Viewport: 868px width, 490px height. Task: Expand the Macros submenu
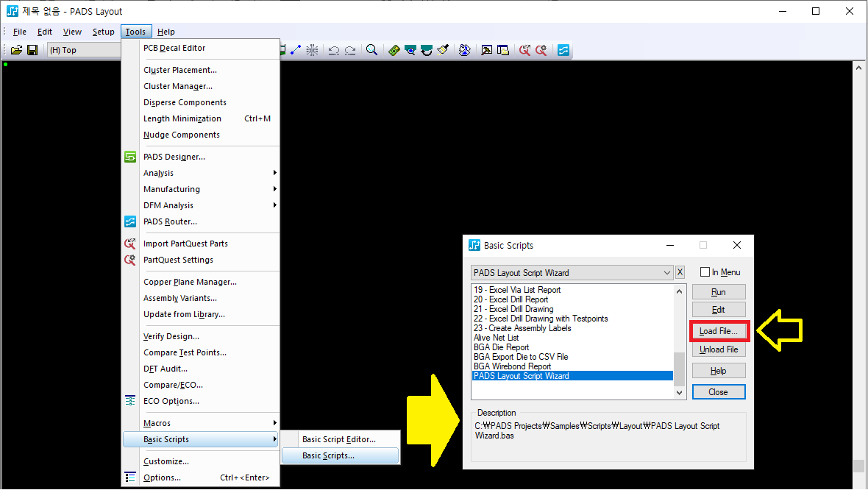point(200,423)
